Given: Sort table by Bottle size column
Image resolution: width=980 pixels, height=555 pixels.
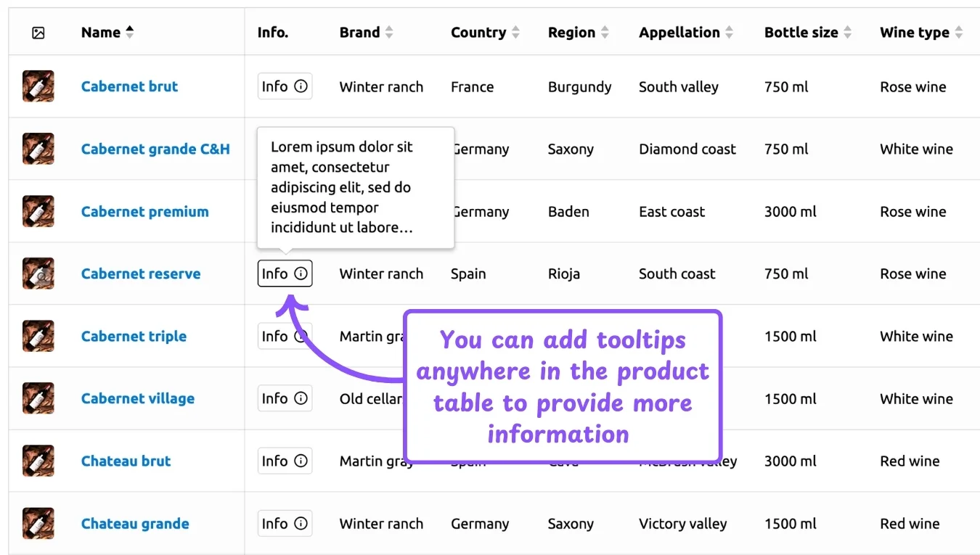Looking at the screenshot, I should pos(808,33).
